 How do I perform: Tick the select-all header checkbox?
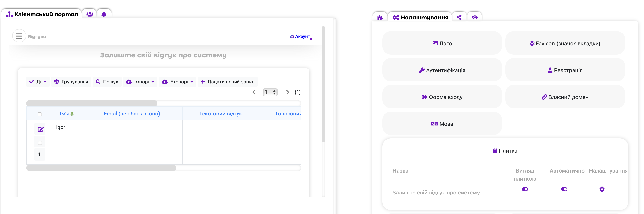40,114
